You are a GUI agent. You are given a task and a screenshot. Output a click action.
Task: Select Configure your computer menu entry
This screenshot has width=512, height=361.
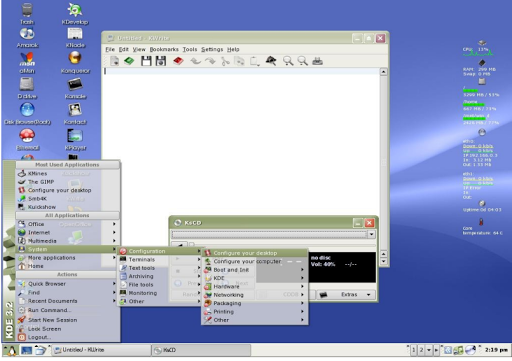click(x=255, y=261)
